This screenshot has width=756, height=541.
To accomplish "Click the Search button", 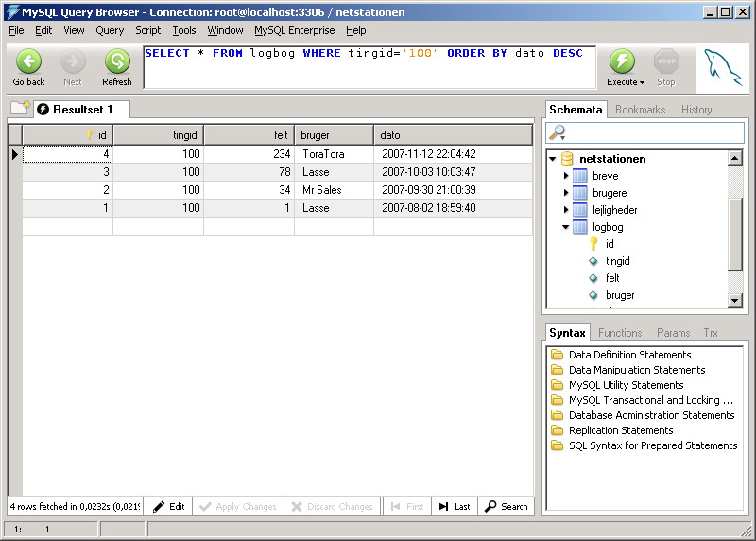I will (x=506, y=507).
